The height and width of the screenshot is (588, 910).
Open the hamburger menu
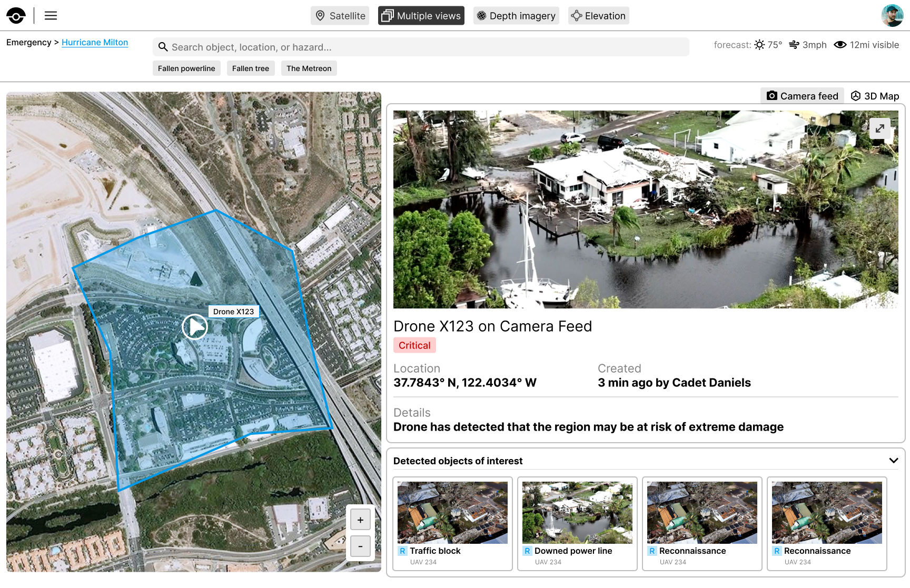(x=51, y=16)
